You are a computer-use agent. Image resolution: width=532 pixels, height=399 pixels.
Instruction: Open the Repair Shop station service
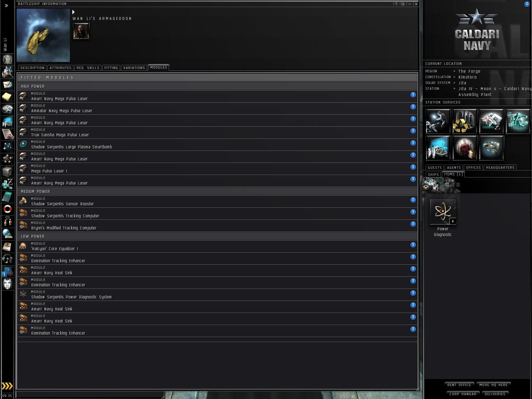[438, 121]
